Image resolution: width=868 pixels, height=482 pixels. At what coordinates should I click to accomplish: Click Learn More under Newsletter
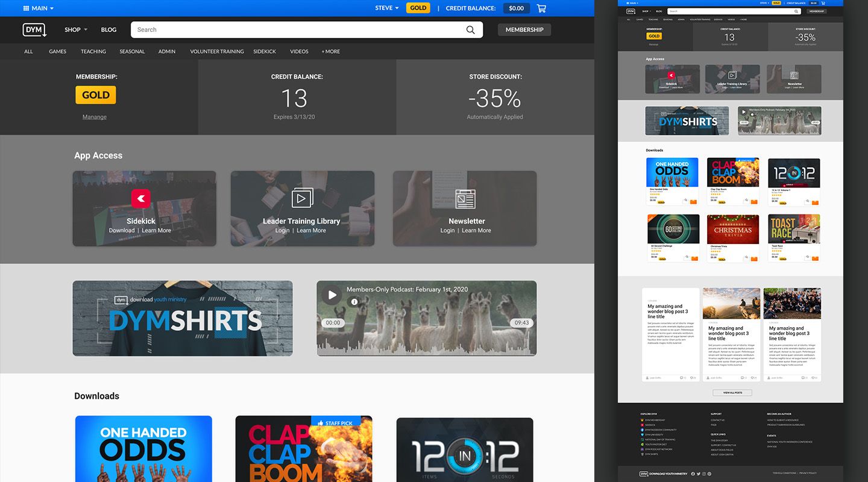point(476,230)
